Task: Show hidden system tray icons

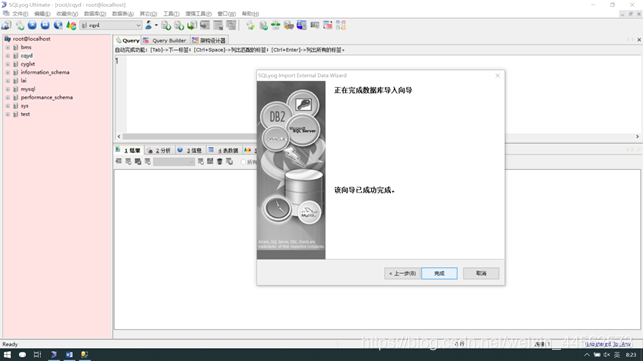Action: pyautogui.click(x=587, y=355)
